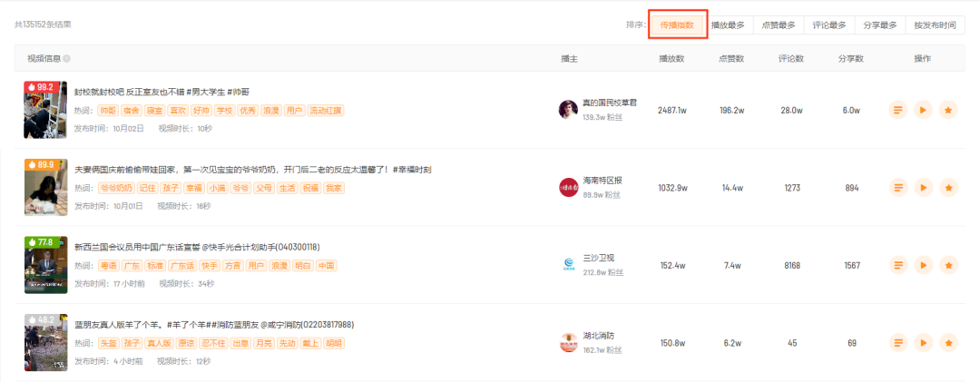Open author name 湖北消防
Screen dimensions: 980x382
(x=599, y=336)
